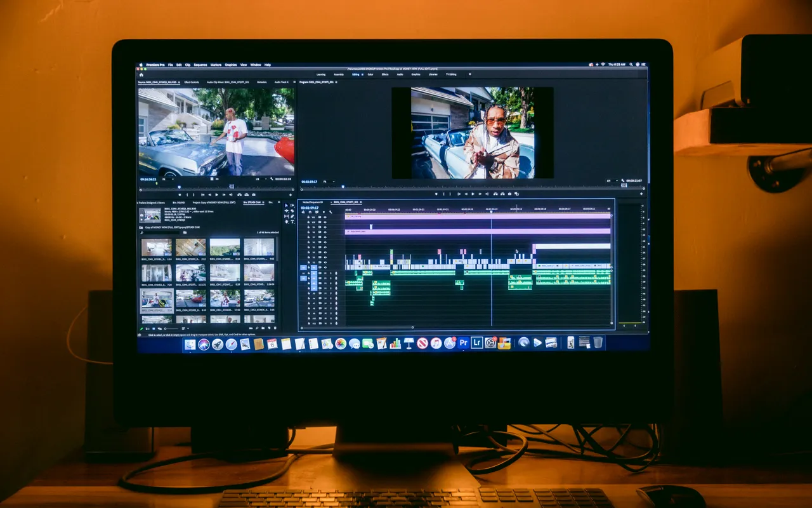
Task: Add a marker in the Program monitor
Action: (436, 194)
